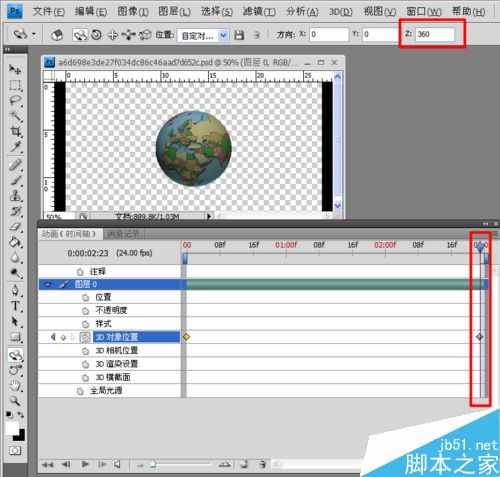This screenshot has height=477, width=500.
Task: Open the 窗口(W) menu
Action: point(424,12)
